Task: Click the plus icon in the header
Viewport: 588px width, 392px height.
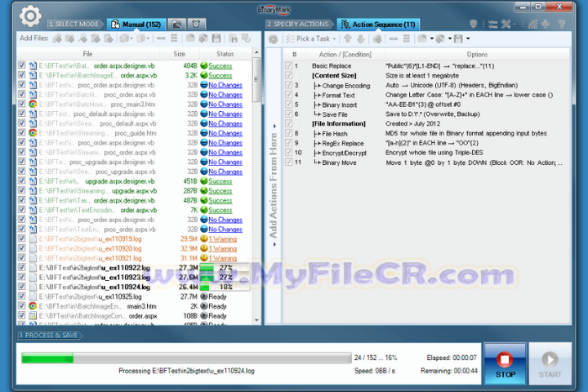Action: pos(546,24)
